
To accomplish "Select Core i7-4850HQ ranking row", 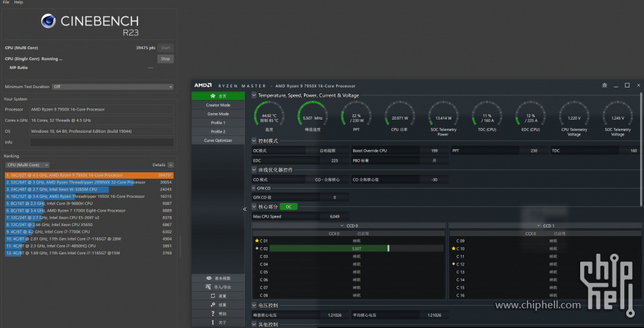I will [89, 246].
